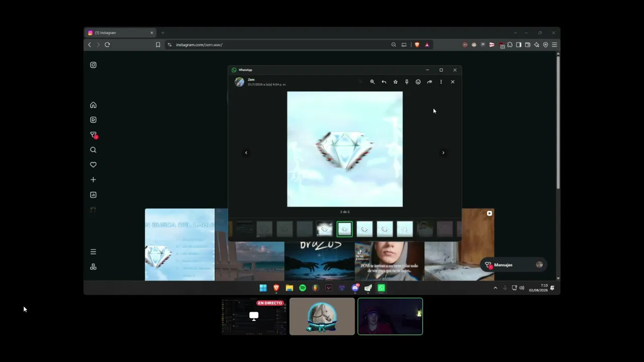Bookmark this page in the address bar
The height and width of the screenshot is (362, 644).
pos(158,45)
